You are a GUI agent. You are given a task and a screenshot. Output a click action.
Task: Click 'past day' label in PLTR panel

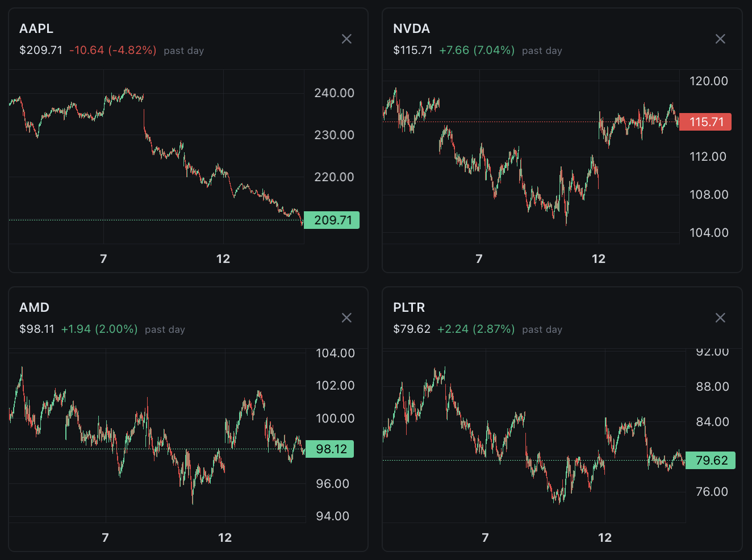pyautogui.click(x=542, y=329)
